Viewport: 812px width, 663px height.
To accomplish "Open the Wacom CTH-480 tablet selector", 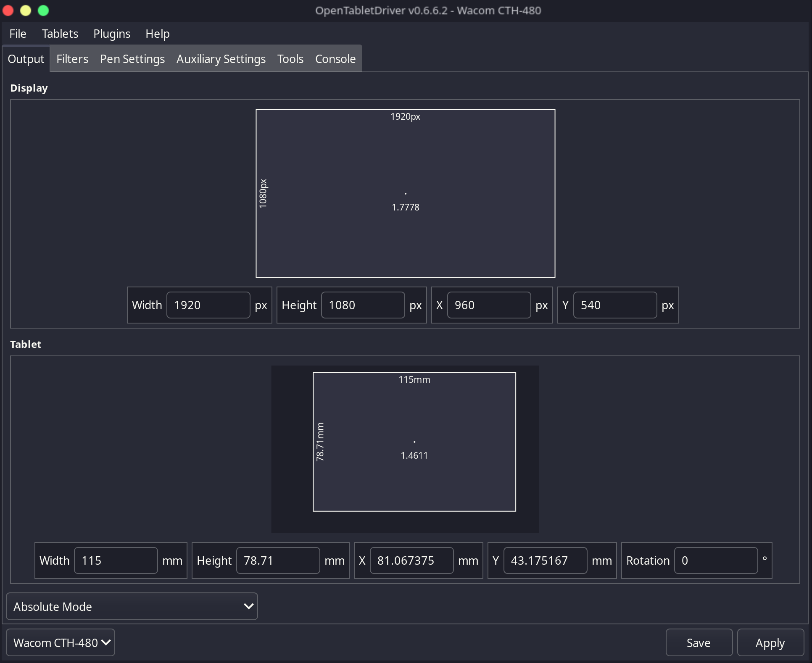I will (61, 642).
